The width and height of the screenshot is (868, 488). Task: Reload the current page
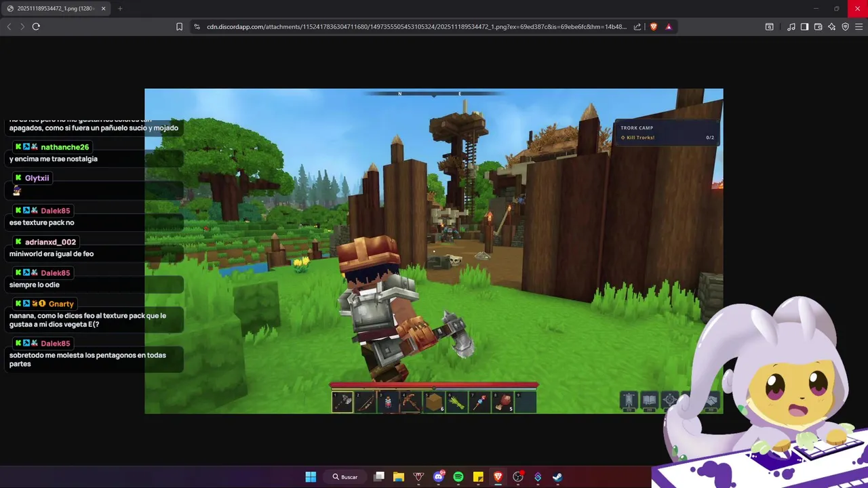36,26
